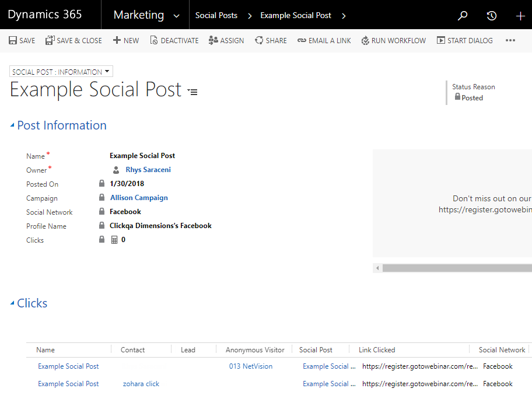Click the Assign people icon

pyautogui.click(x=213, y=40)
